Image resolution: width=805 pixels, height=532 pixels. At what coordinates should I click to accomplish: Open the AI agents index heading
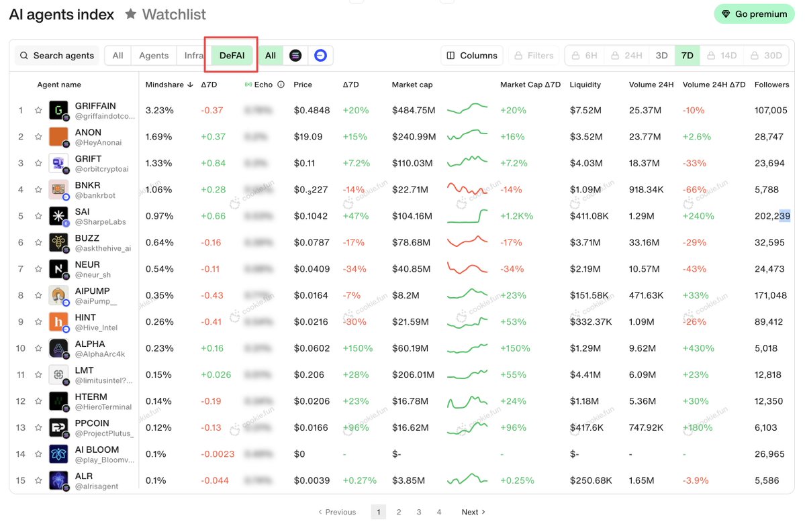click(62, 14)
